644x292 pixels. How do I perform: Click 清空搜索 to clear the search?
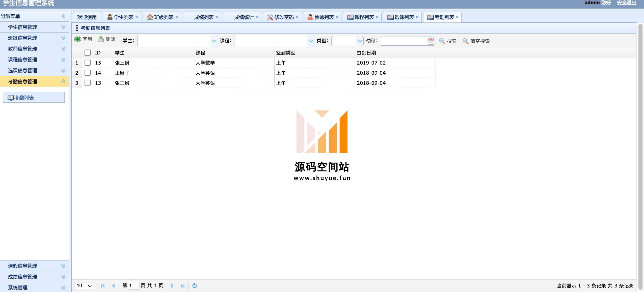[x=476, y=41]
